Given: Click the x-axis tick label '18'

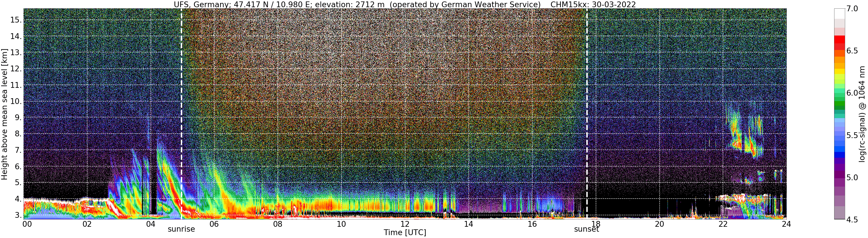Looking at the screenshot, I should point(596,224).
